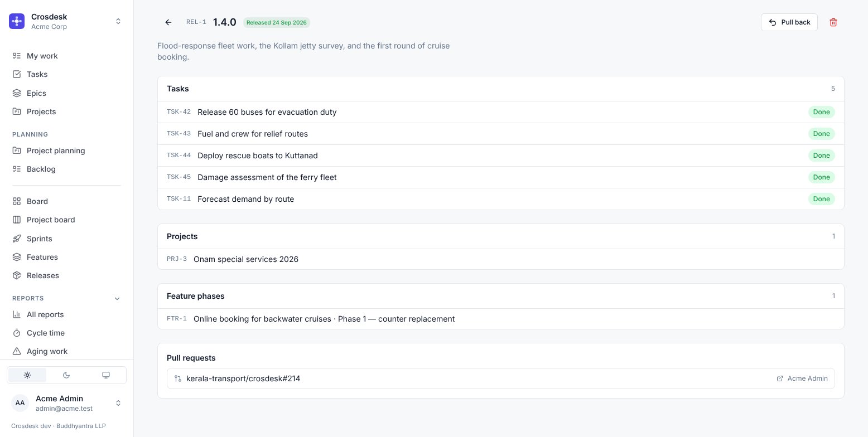Click the Board grid icon

coord(17,201)
